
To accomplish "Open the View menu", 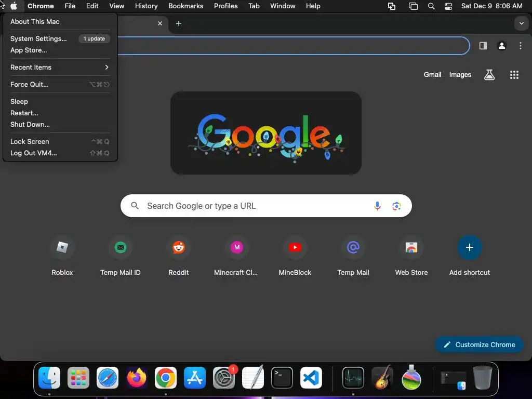I will (x=117, y=6).
